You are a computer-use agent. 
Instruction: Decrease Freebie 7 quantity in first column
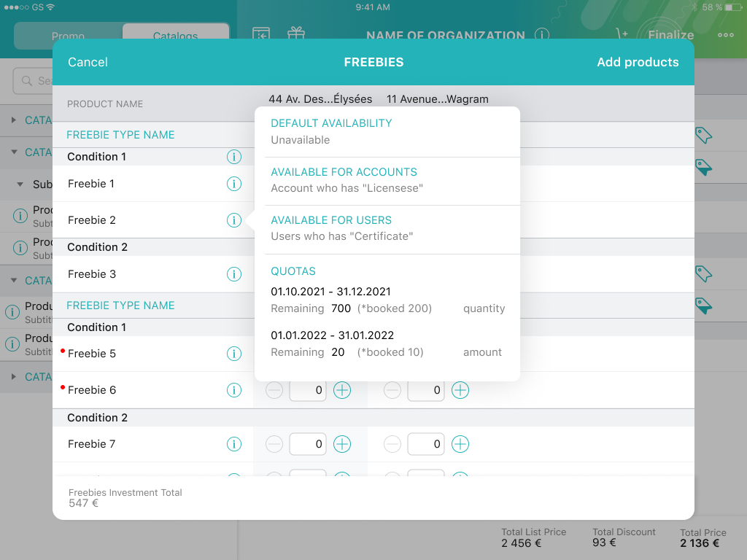coord(274,444)
